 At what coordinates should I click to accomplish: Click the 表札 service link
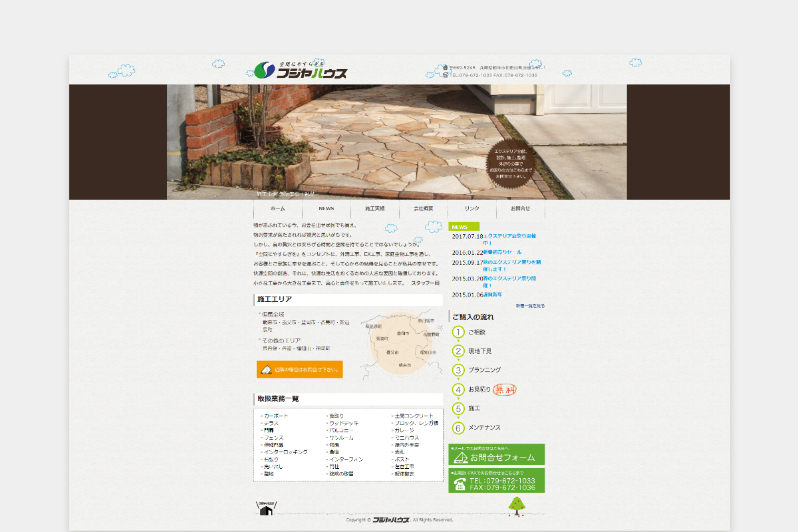(399, 452)
